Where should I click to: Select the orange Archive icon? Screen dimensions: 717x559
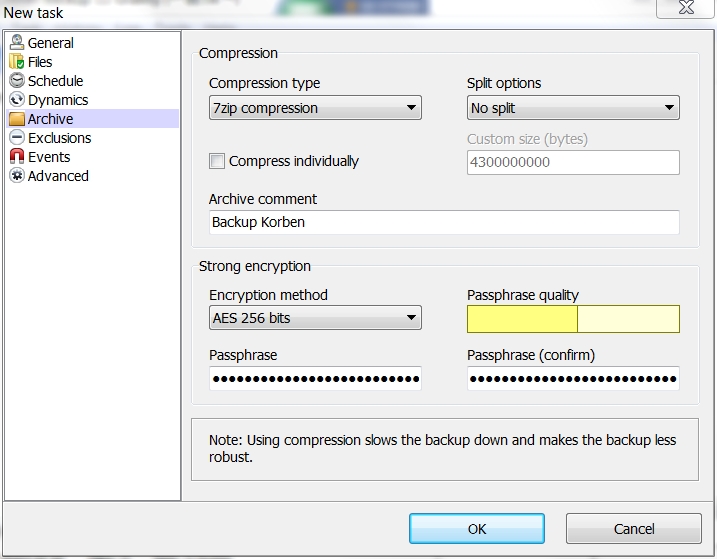tap(17, 118)
